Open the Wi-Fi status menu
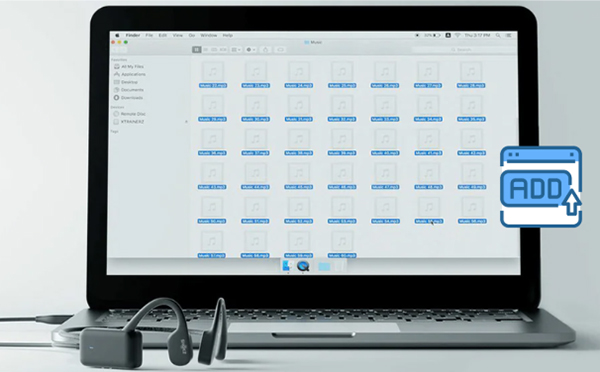Image resolution: width=600 pixels, height=372 pixels. point(457,35)
